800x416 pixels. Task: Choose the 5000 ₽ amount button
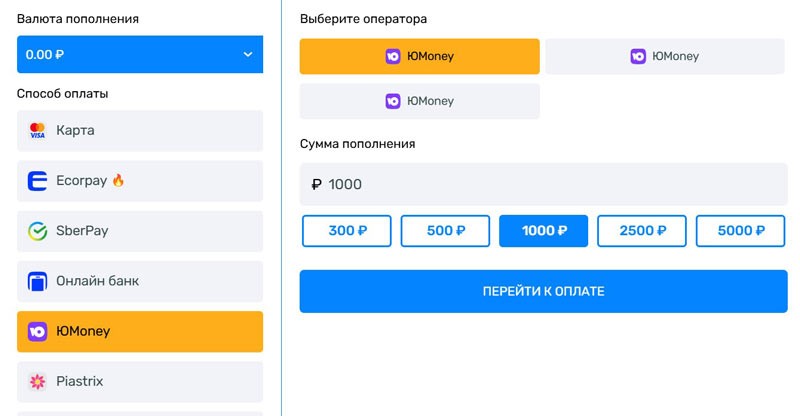pos(741,231)
